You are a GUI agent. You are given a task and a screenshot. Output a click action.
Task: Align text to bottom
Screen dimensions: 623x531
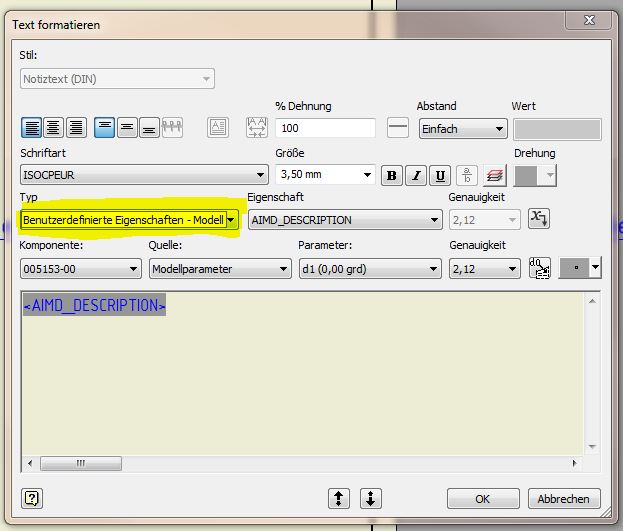[x=149, y=128]
